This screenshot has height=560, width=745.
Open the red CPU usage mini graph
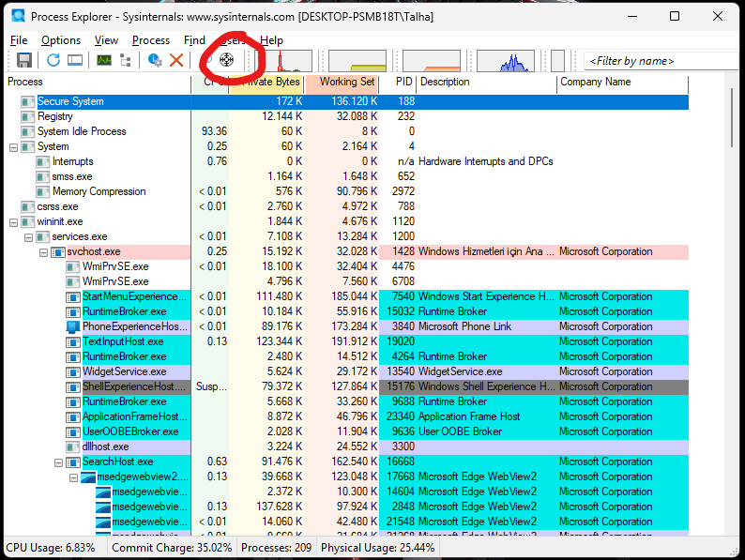pos(283,61)
